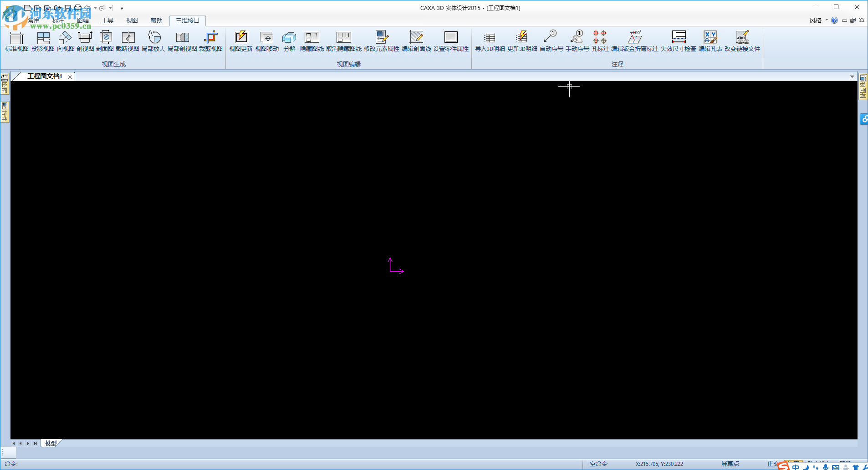Expand the document tab list dropdown arrow
868x470 pixels.
(852, 76)
